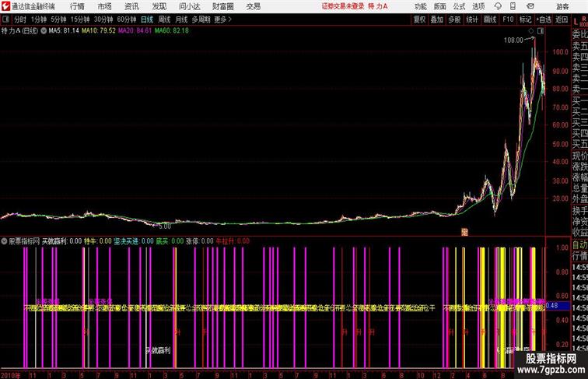Open the 行情 menu
This screenshot has width=588, height=379.
point(77,6)
